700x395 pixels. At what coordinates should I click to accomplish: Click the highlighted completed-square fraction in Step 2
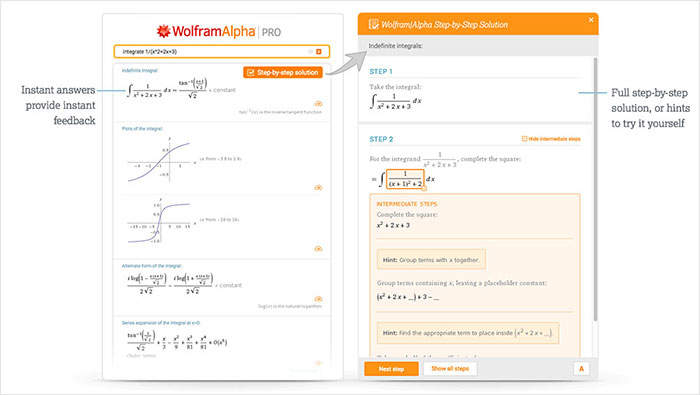pyautogui.click(x=405, y=179)
